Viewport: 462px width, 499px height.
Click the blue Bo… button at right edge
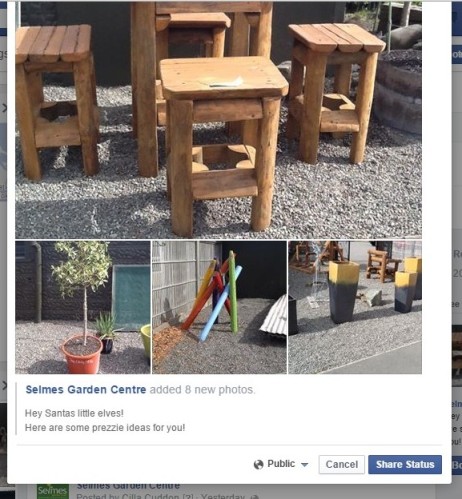[457, 465]
